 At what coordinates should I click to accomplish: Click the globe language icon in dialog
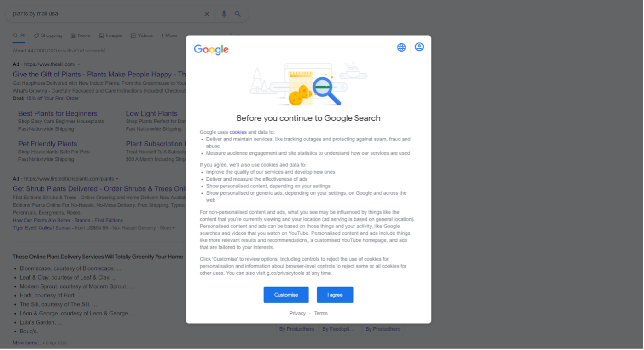click(x=401, y=47)
